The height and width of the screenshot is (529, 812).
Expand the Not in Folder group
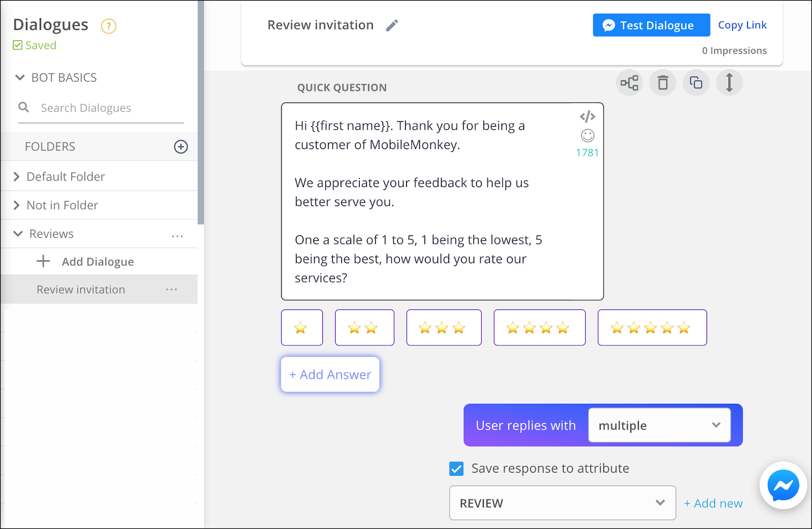pos(17,205)
